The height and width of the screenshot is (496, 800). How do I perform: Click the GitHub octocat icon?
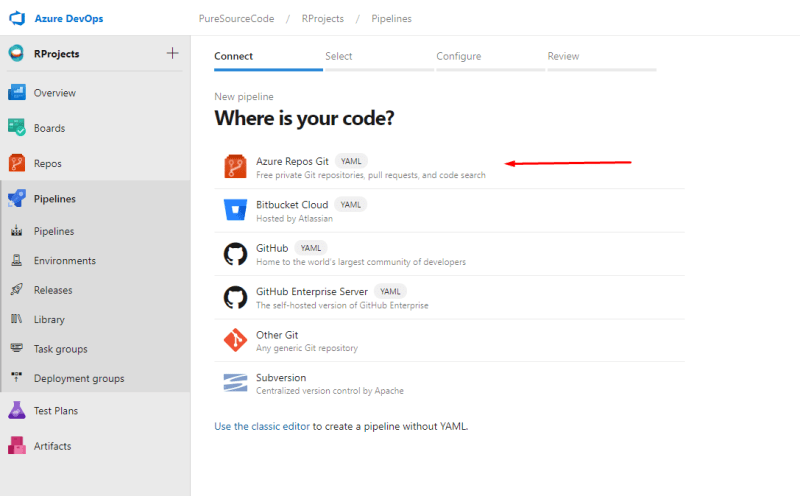[235, 254]
